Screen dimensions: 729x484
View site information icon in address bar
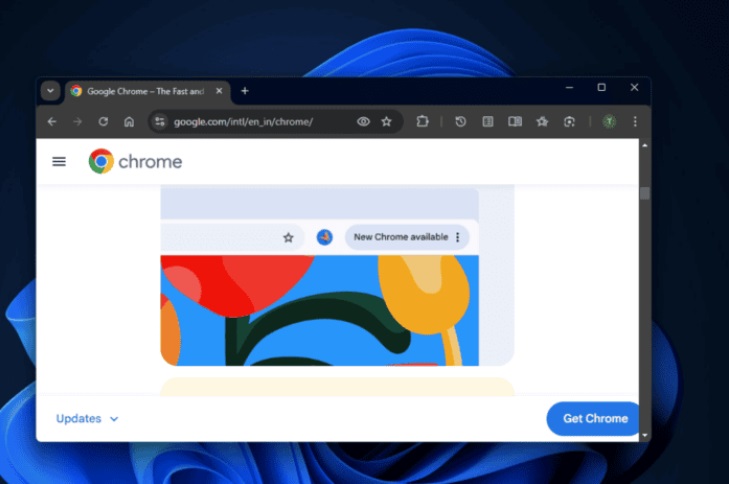[x=159, y=122]
